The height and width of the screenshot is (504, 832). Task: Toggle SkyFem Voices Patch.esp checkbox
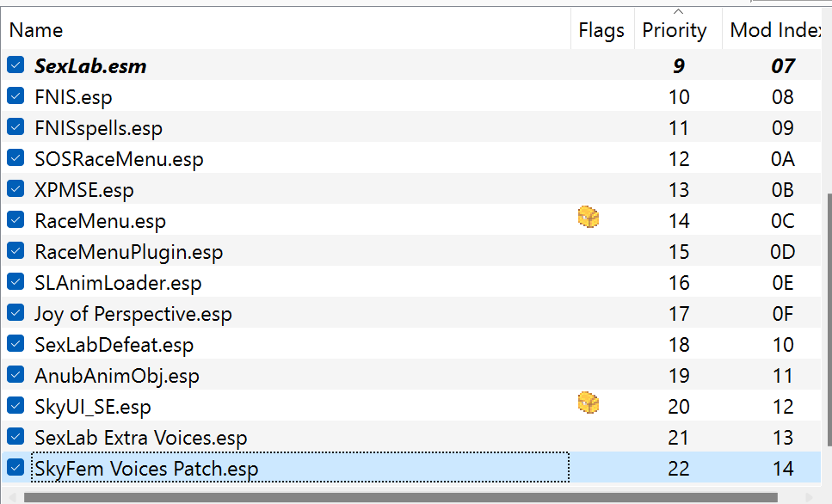[16, 467]
